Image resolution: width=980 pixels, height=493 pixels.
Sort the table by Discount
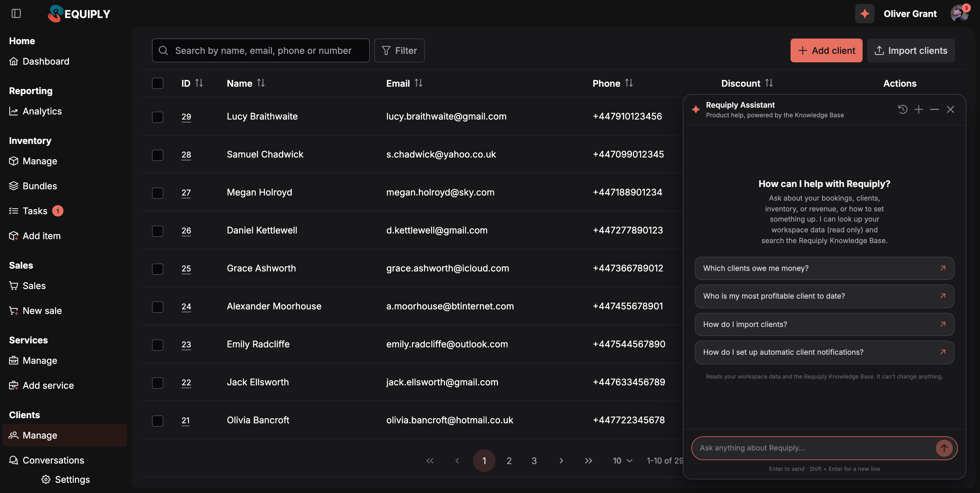(x=769, y=83)
